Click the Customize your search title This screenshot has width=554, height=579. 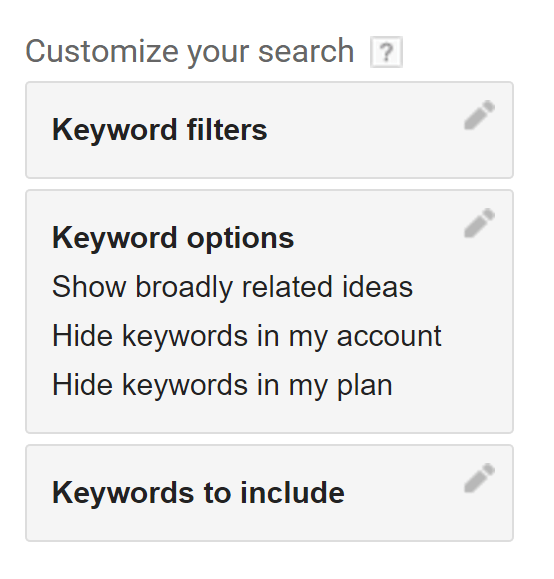pos(190,52)
